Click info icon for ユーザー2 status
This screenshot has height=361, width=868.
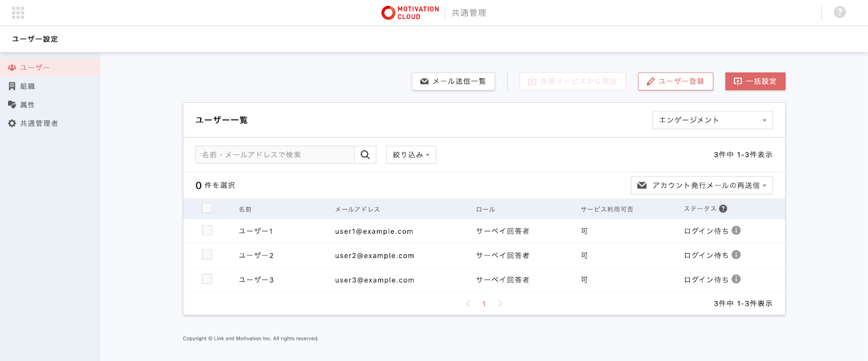pyautogui.click(x=736, y=255)
